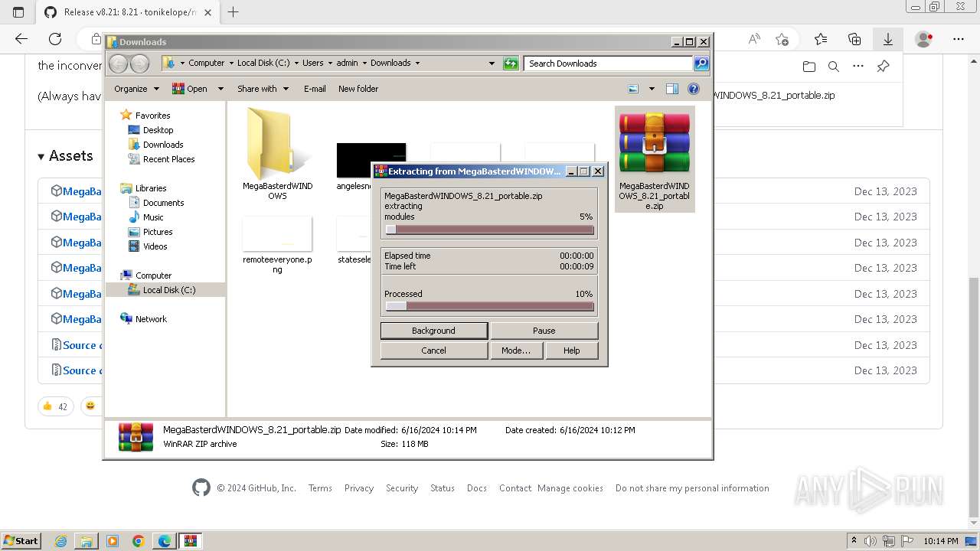
Task: Open Internet Explorer from taskbar
Action: click(x=60, y=541)
